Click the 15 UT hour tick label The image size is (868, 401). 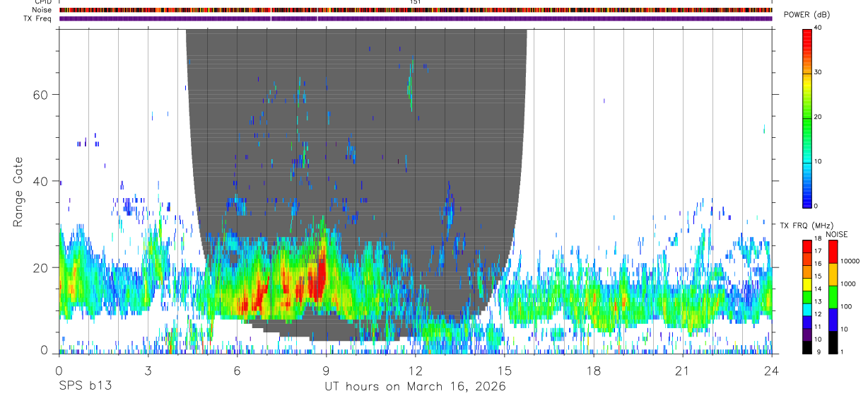pyautogui.click(x=505, y=371)
